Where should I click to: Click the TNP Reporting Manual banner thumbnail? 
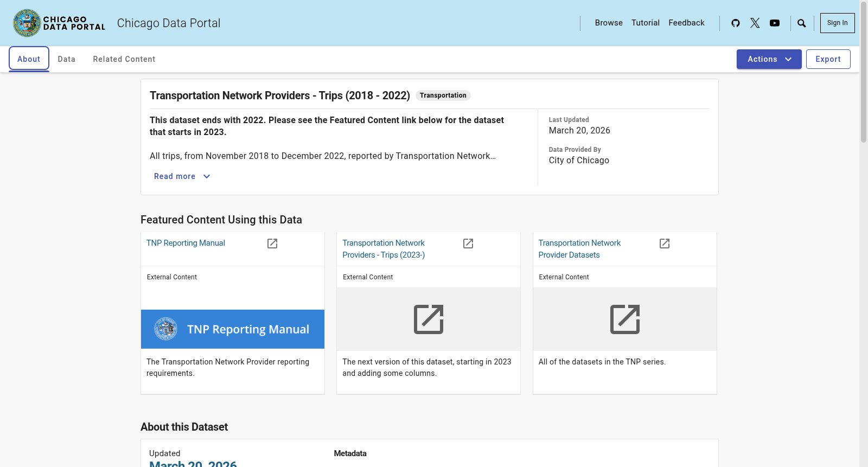click(x=233, y=329)
